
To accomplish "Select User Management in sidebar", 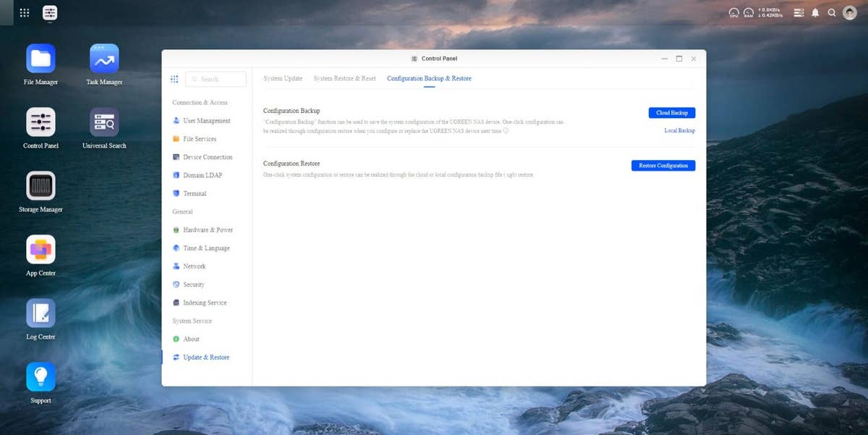I will click(x=207, y=121).
